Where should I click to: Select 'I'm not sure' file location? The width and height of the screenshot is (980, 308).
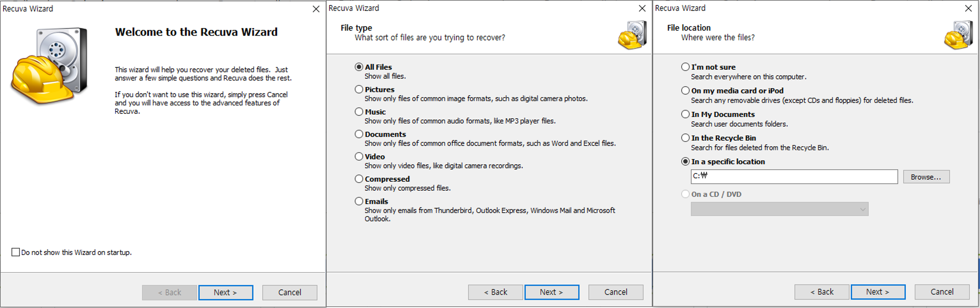tap(685, 67)
